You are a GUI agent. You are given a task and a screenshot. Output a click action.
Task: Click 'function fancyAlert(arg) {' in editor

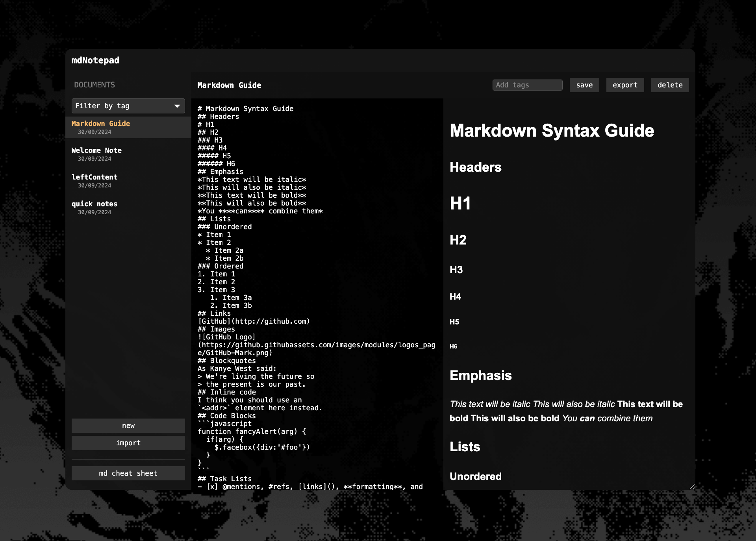(x=252, y=432)
